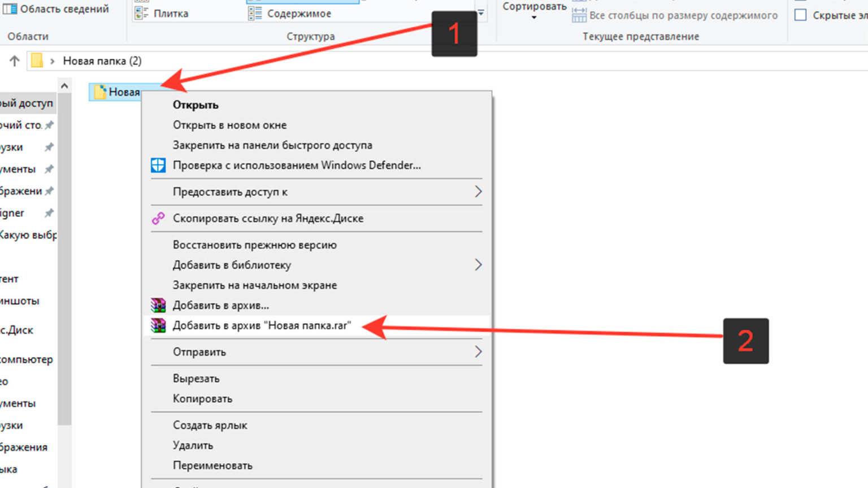The image size is (868, 488).
Task: Click the size-all-columns icon
Action: (579, 15)
